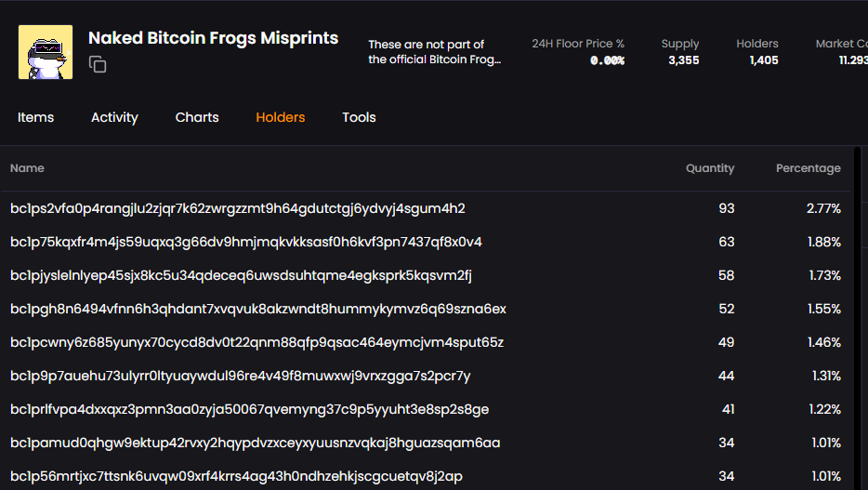Click the 1.55% percentage cell
The width and height of the screenshot is (868, 490).
[x=824, y=309]
